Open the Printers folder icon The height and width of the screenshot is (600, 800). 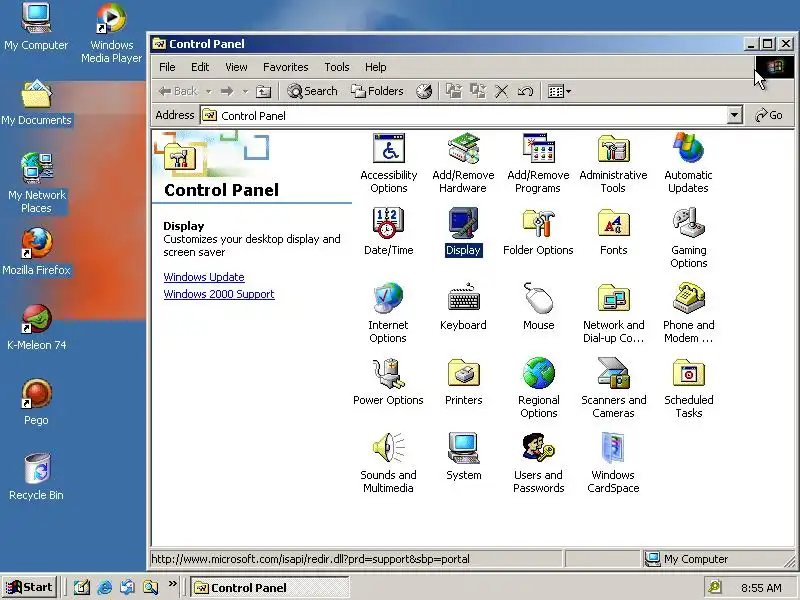(x=463, y=382)
